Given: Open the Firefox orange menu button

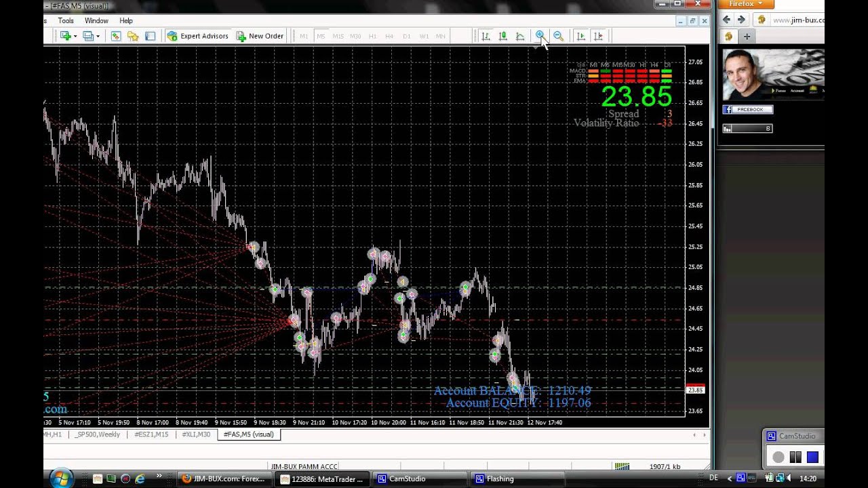Looking at the screenshot, I should (x=745, y=4).
